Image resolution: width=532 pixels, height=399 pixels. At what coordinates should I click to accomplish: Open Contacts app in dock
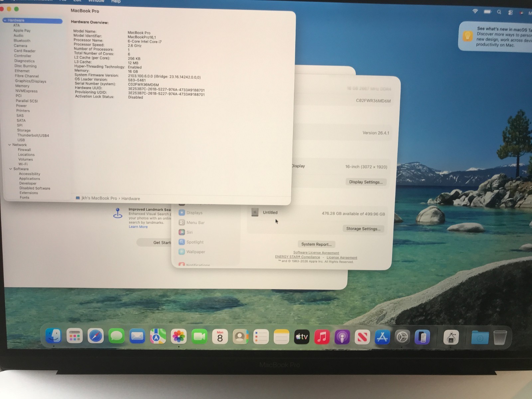click(x=240, y=337)
